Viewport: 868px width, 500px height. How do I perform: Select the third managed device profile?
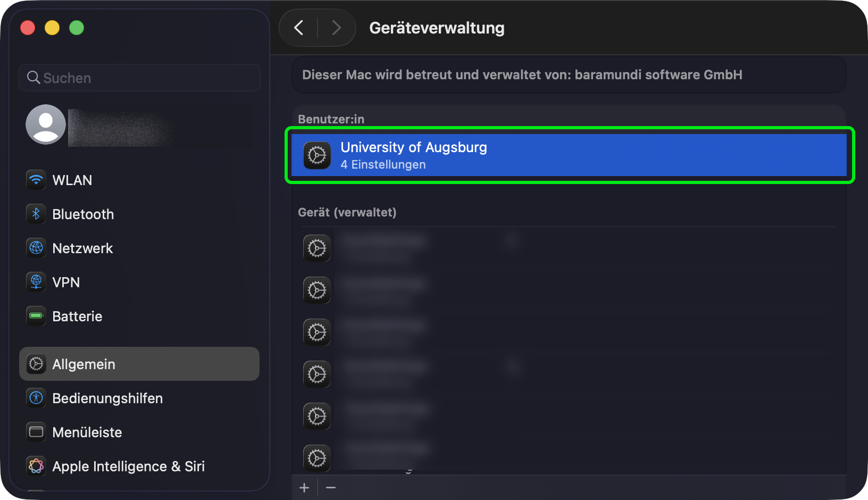tap(569, 332)
